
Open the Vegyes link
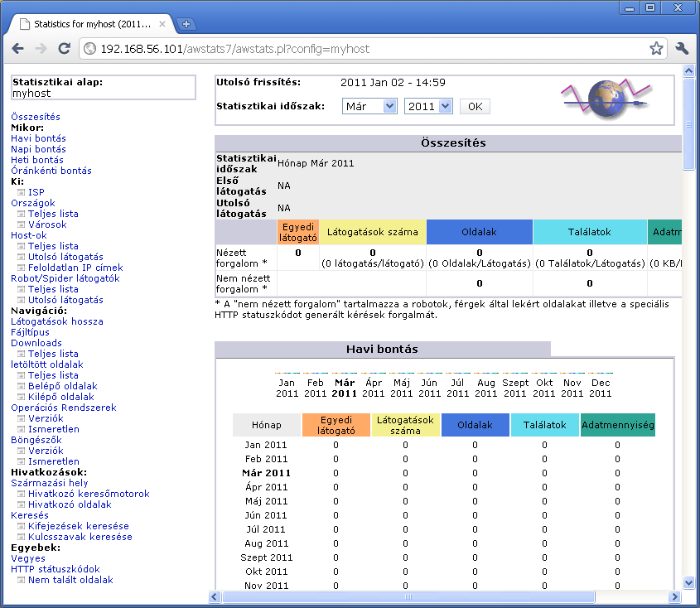pos(28,558)
